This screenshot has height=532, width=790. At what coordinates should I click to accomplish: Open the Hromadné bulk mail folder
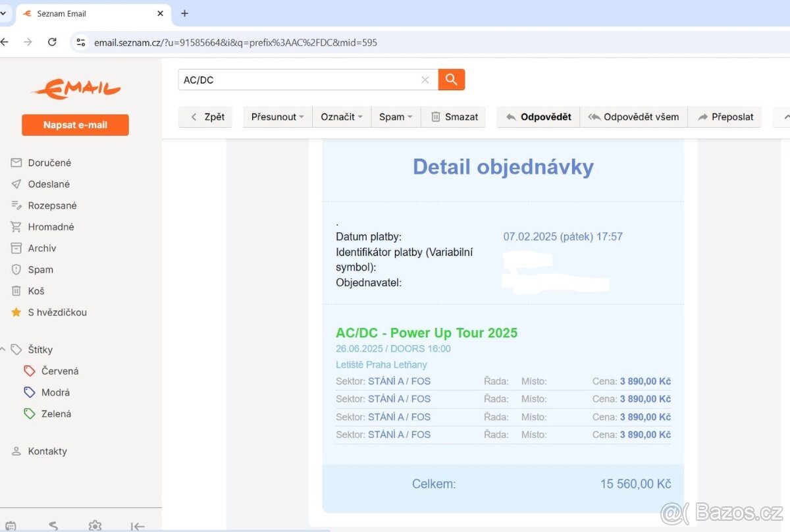42,226
